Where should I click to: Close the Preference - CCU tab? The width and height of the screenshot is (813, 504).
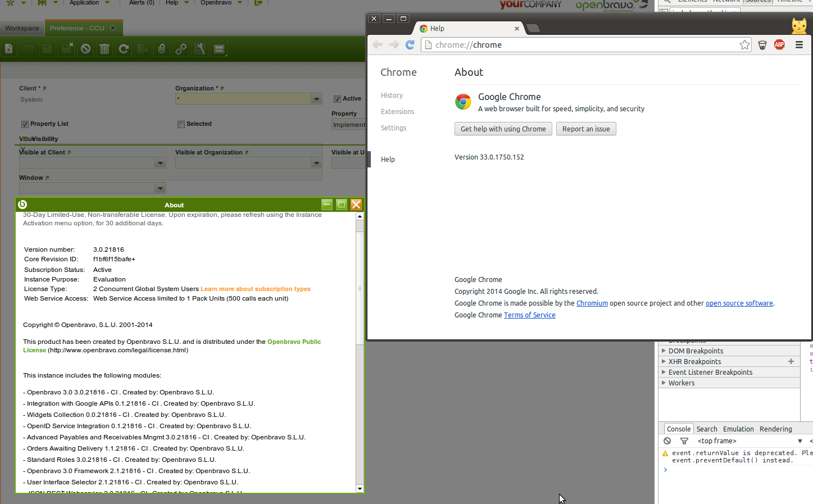coord(113,28)
